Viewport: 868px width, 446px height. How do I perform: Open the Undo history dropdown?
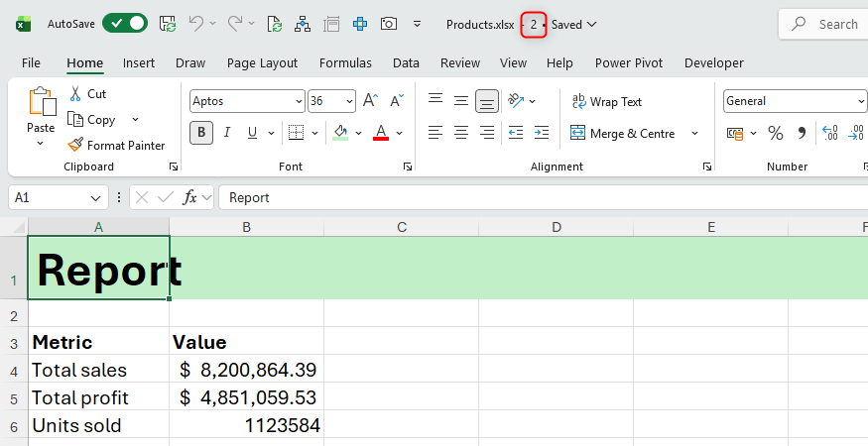(x=213, y=24)
